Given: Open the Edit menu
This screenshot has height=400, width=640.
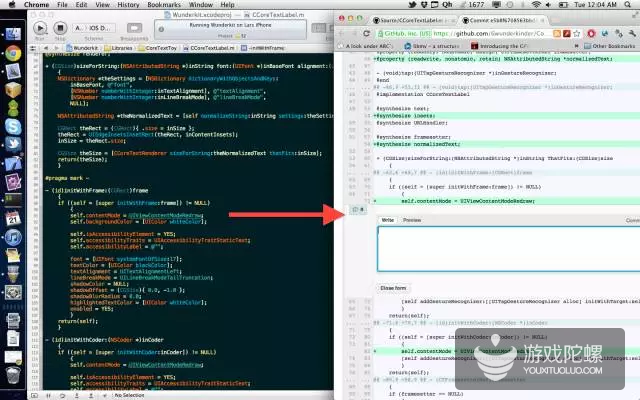Looking at the screenshot, I should pos(82,4).
